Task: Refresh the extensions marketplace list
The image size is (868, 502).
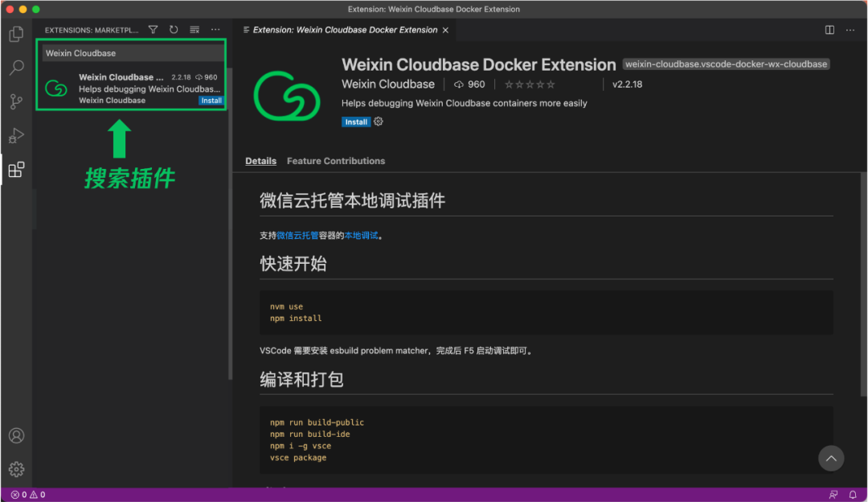Action: tap(174, 30)
